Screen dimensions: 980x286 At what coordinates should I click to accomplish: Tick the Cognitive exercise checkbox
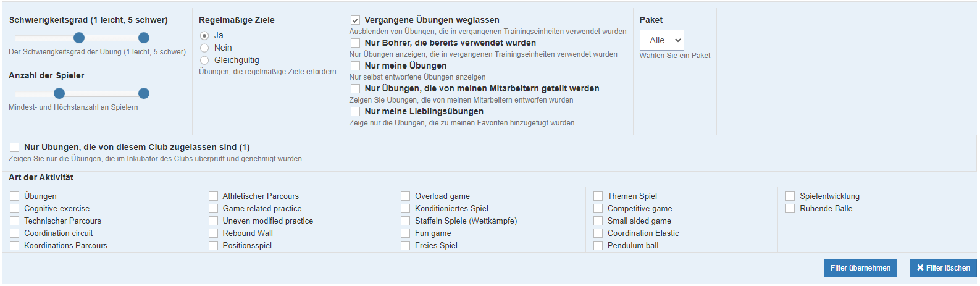15,209
